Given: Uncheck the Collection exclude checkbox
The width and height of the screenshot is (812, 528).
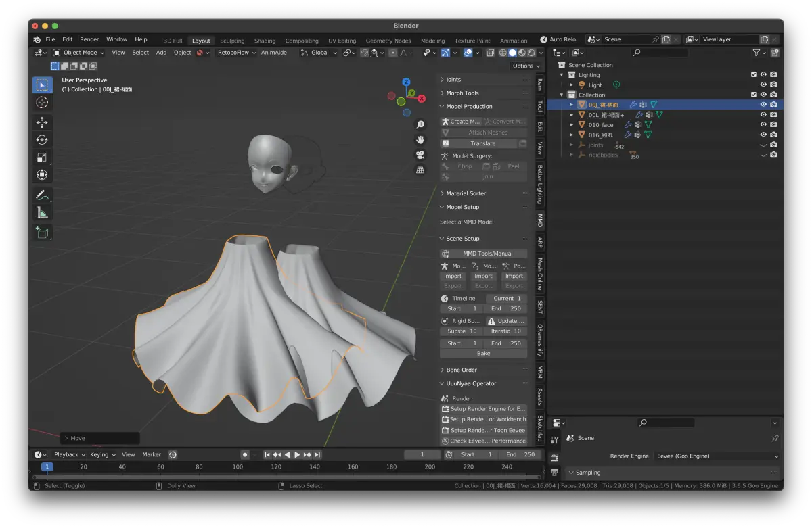Looking at the screenshot, I should coord(754,95).
